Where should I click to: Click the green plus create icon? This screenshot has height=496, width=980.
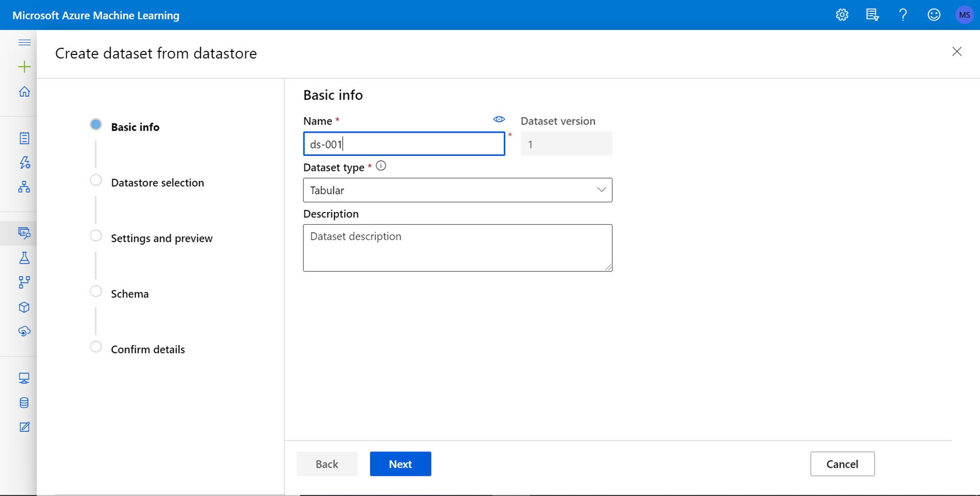tap(24, 67)
